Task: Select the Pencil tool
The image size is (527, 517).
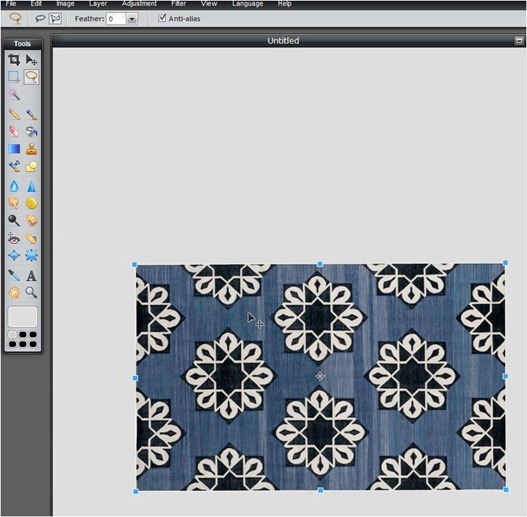Action: pyautogui.click(x=14, y=114)
